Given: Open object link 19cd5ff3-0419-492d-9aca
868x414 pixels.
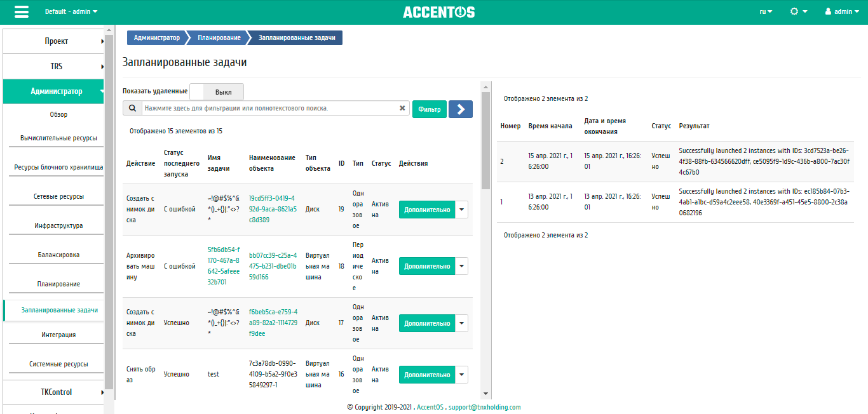Looking at the screenshot, I should coord(273,209).
